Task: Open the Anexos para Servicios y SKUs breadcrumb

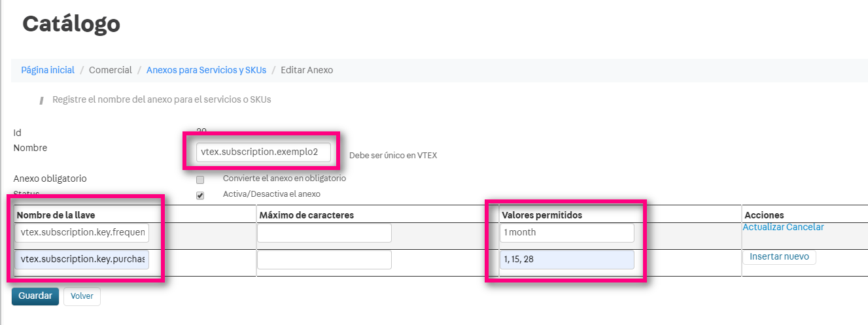Action: (206, 70)
